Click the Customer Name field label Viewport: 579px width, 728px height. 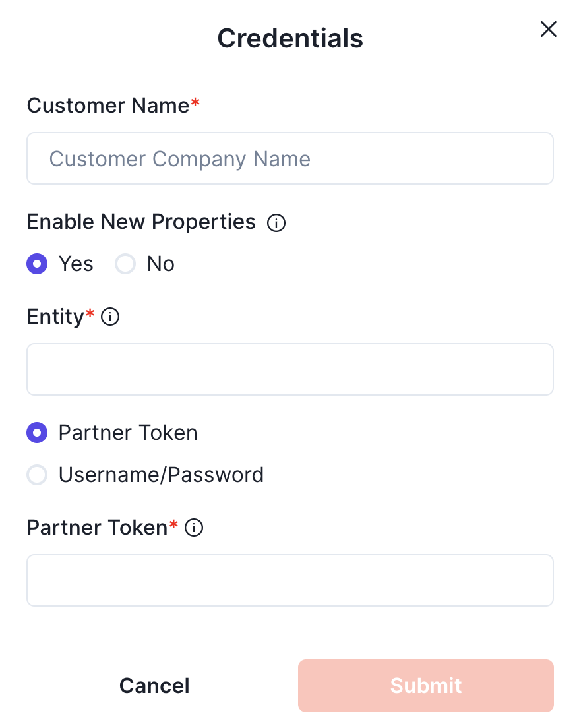(x=108, y=106)
